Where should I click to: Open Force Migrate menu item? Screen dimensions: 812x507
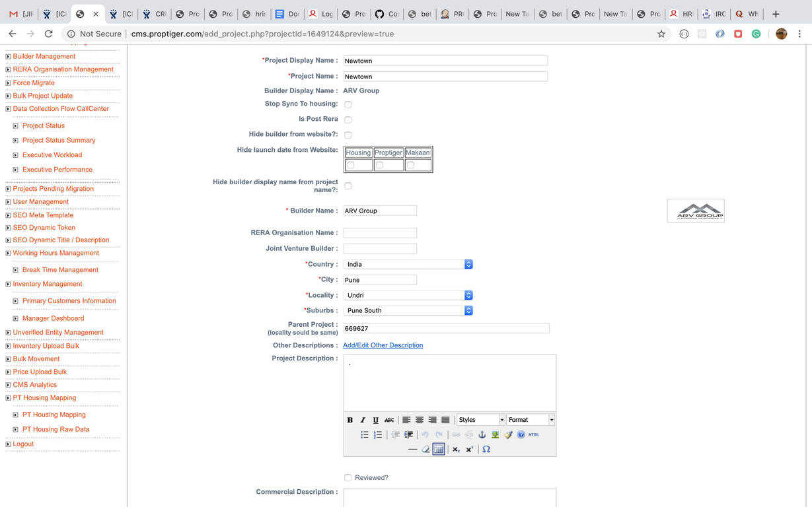click(34, 83)
